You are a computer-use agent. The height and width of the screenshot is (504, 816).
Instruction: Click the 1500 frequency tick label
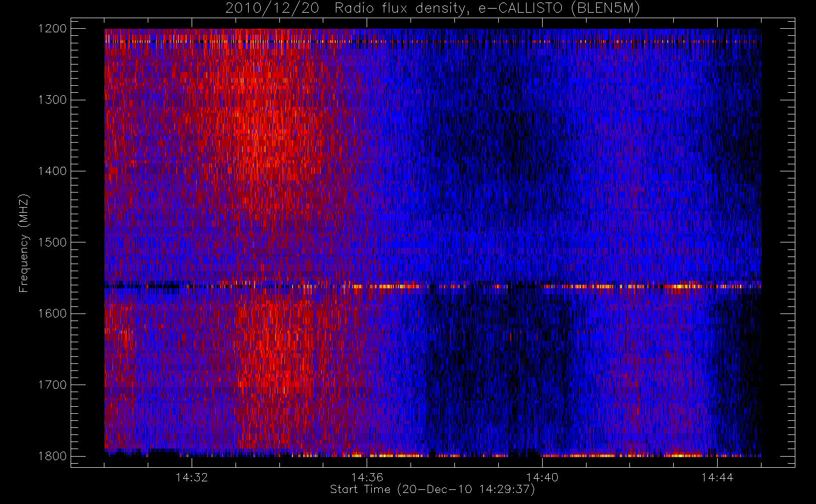[x=52, y=242]
